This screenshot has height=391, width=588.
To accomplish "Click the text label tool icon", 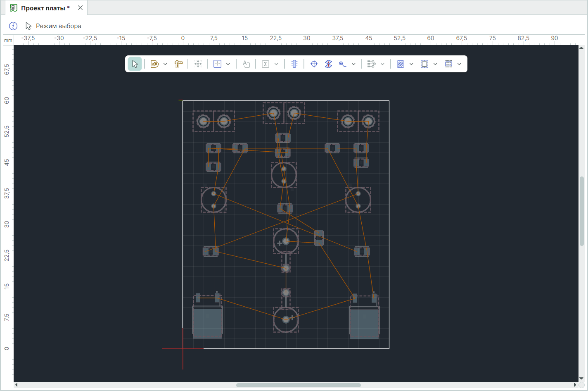I will pyautogui.click(x=246, y=64).
